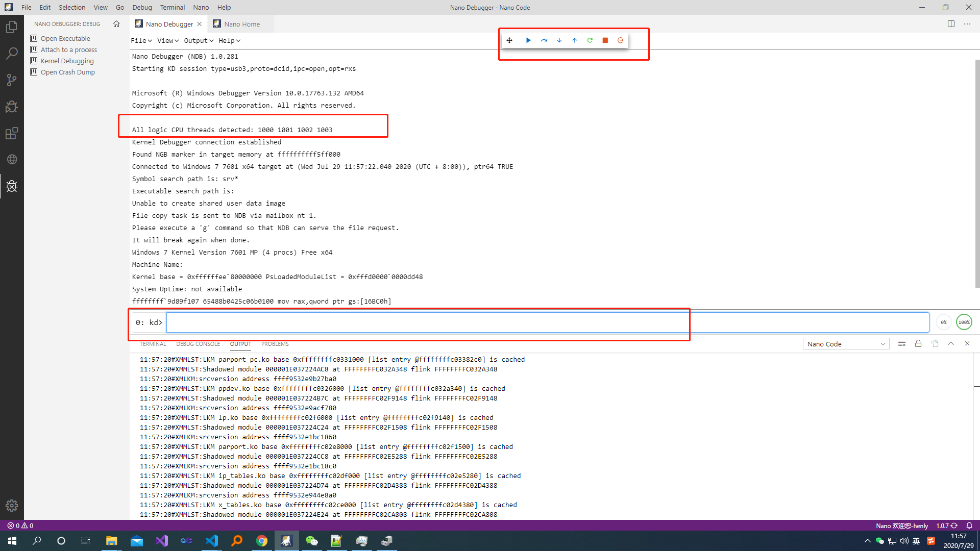Open the Explorer activity bar icon

click(x=12, y=27)
